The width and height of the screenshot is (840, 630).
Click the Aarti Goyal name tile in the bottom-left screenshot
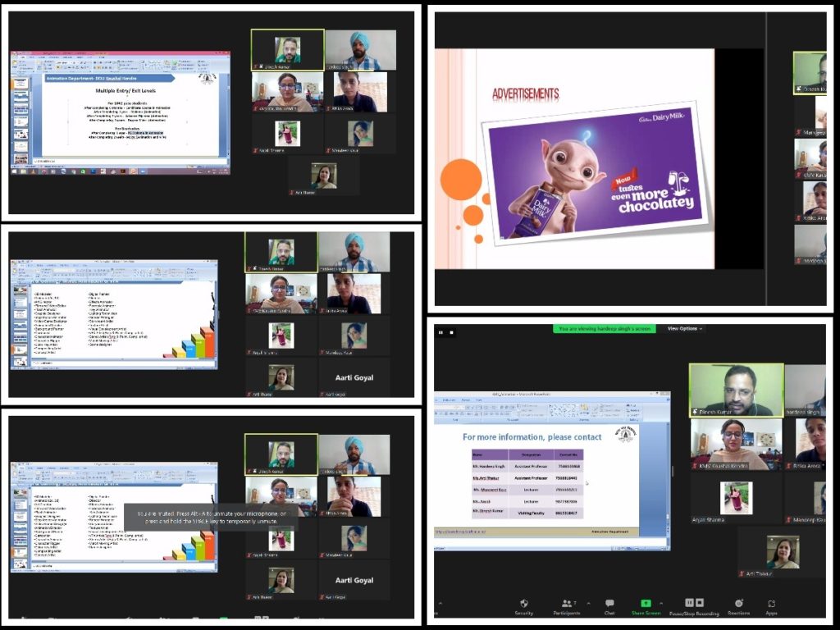[354, 580]
